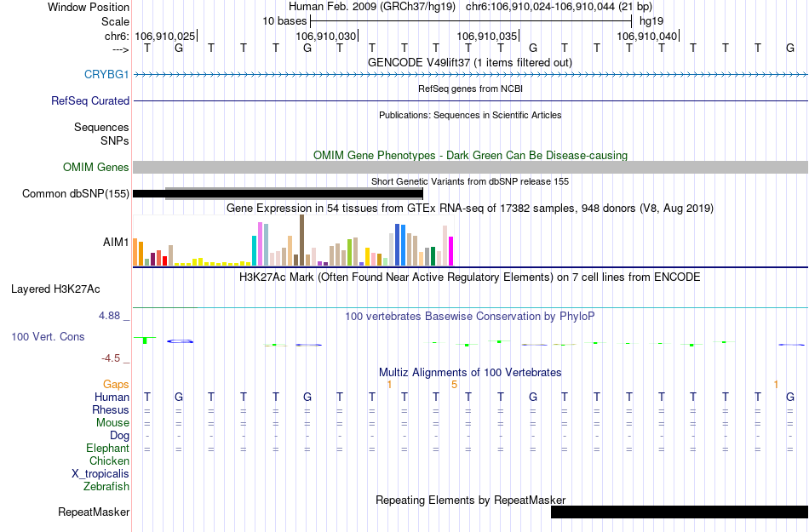
Task: Click Short Genetic Variants from dbSNP title
Action: pyautogui.click(x=470, y=181)
